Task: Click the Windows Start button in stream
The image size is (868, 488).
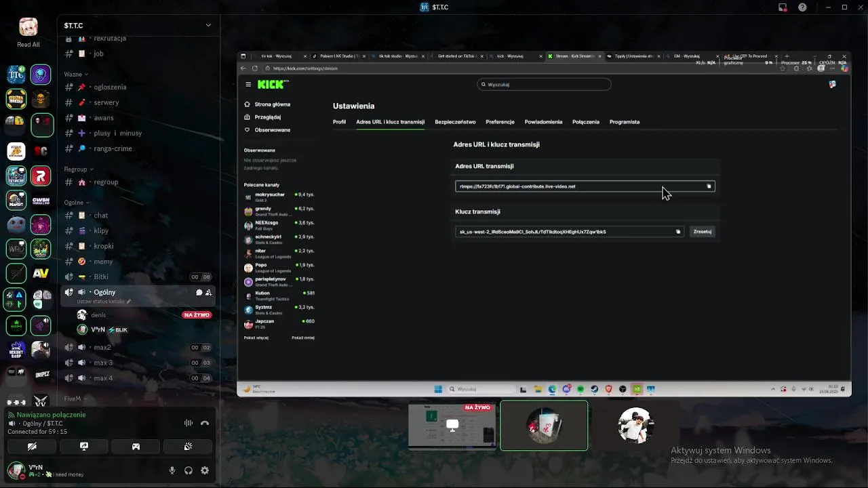Action: point(438,389)
